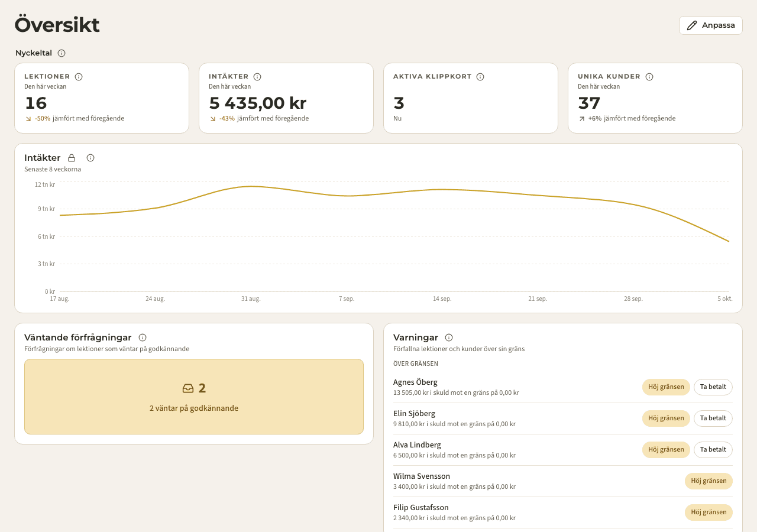Click the inbox icon in the pending requests box
Screen dimensions: 757x532
point(188,388)
